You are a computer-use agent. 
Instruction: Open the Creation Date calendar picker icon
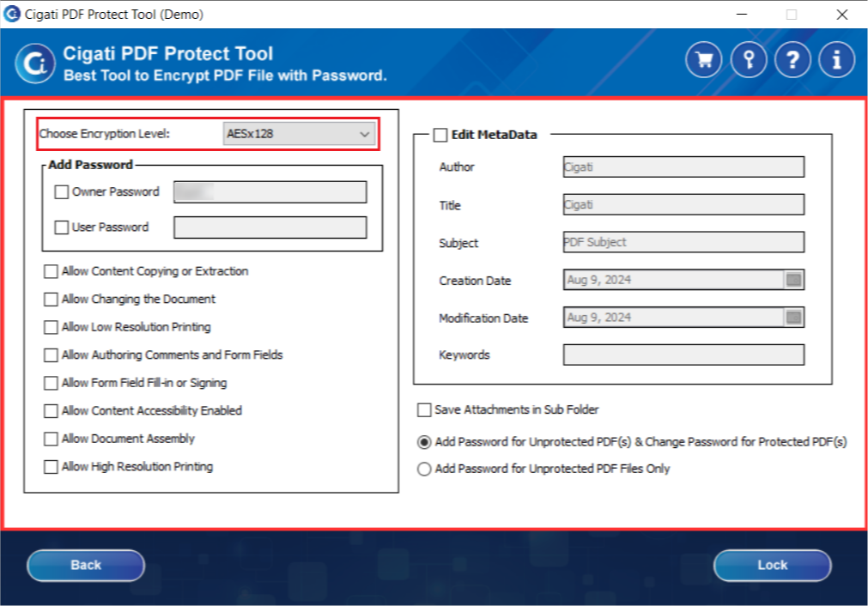(794, 280)
